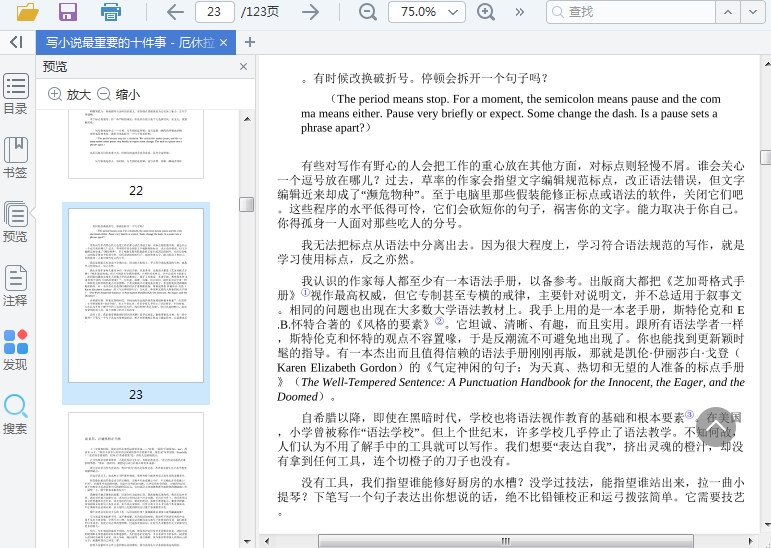This screenshot has width=771, height=548.
Task: Zoom out with the minus magnifier icon
Action: tap(368, 12)
